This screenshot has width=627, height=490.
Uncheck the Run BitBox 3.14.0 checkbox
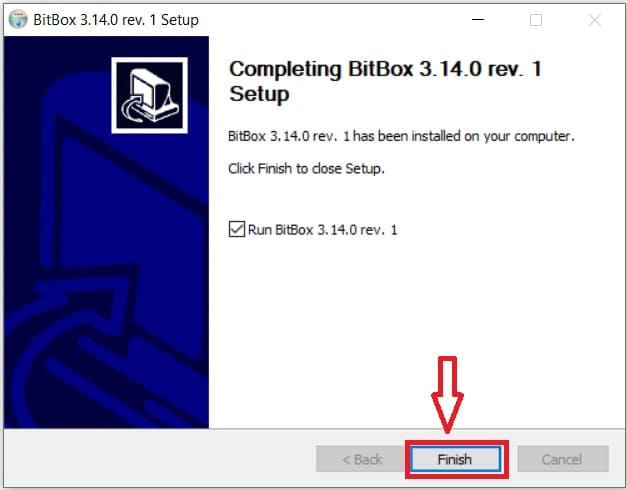click(x=237, y=229)
